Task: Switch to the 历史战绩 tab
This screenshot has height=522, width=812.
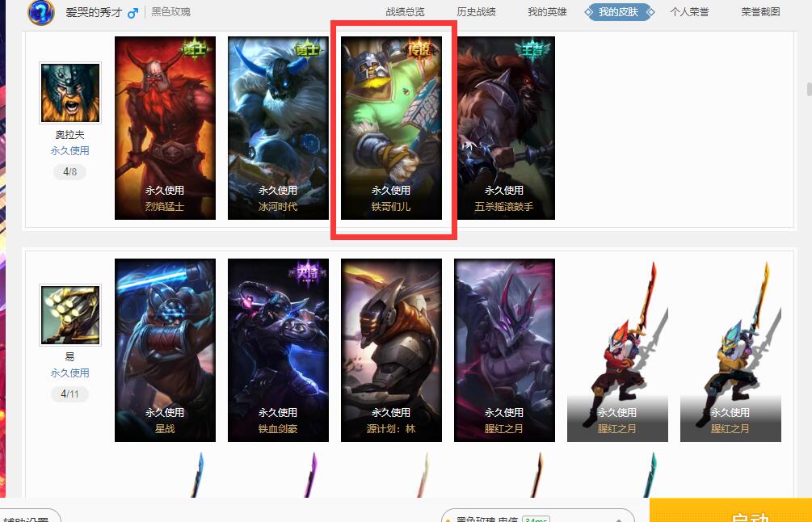Action: pos(476,12)
